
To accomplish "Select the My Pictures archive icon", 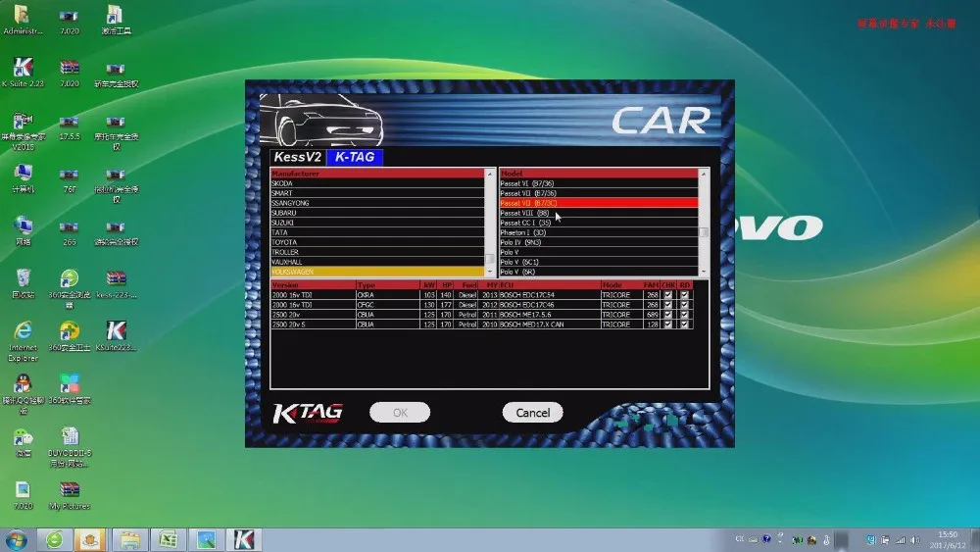I will 70,494.
